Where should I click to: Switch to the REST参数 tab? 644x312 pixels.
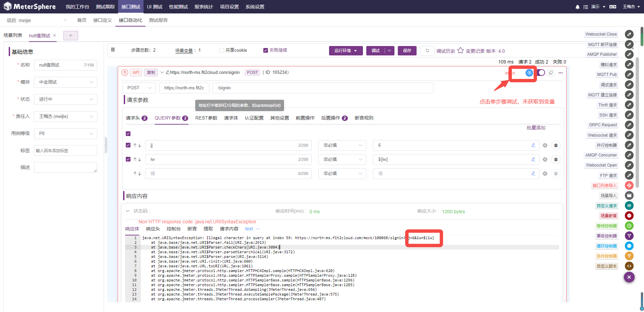(x=206, y=118)
